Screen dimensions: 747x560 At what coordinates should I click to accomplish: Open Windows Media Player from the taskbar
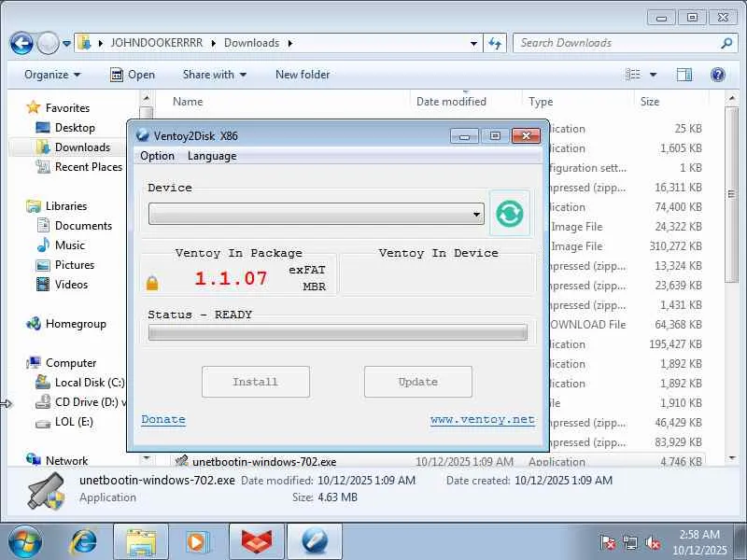pos(196,542)
